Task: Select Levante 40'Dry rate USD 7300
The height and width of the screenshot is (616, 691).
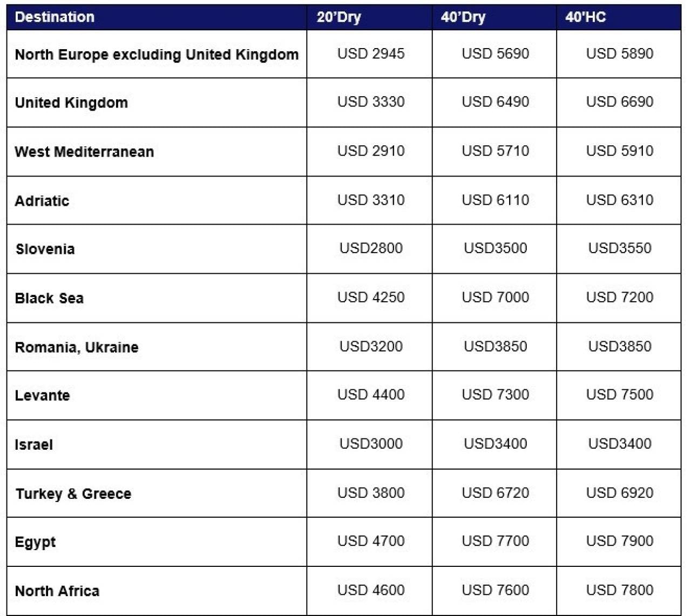Action: point(495,394)
